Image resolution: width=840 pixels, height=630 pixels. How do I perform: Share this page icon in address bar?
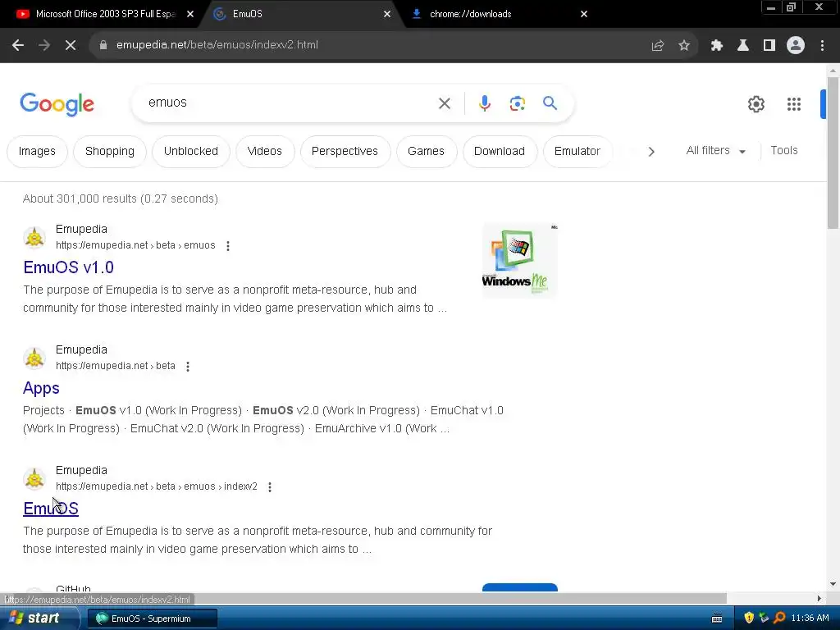click(657, 46)
